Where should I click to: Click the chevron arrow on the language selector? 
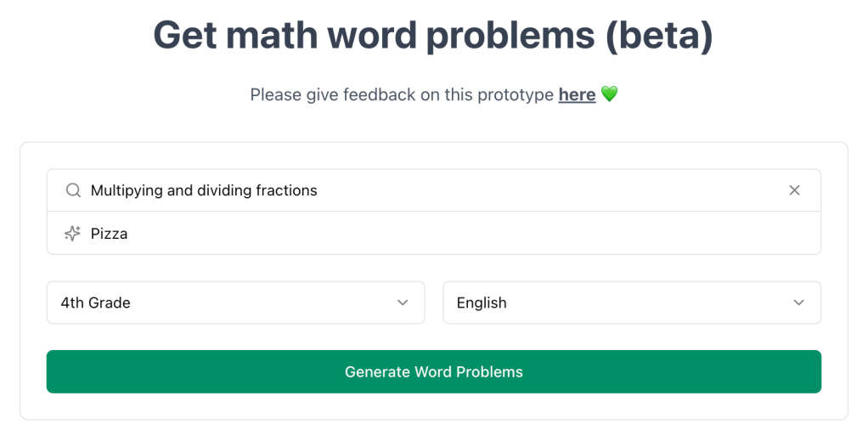coord(798,303)
